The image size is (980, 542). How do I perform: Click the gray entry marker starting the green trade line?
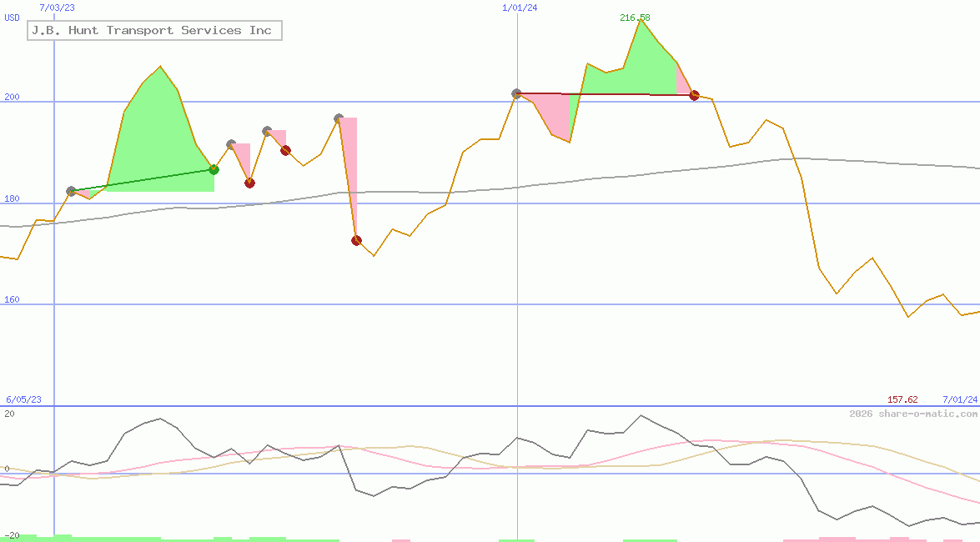71,191
